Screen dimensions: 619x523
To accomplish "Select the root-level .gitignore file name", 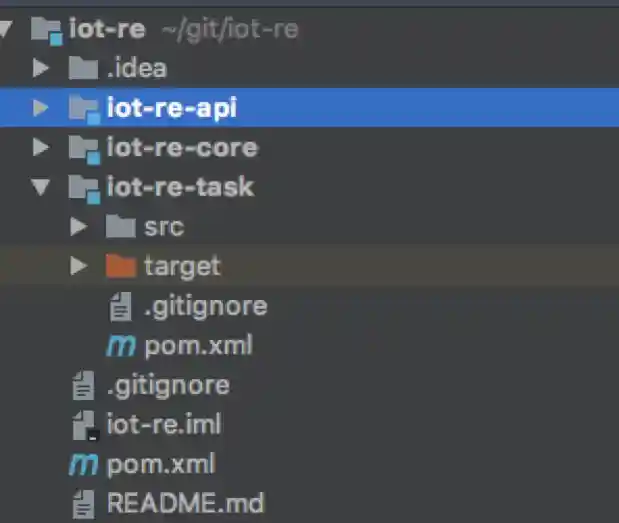I will tap(168, 385).
